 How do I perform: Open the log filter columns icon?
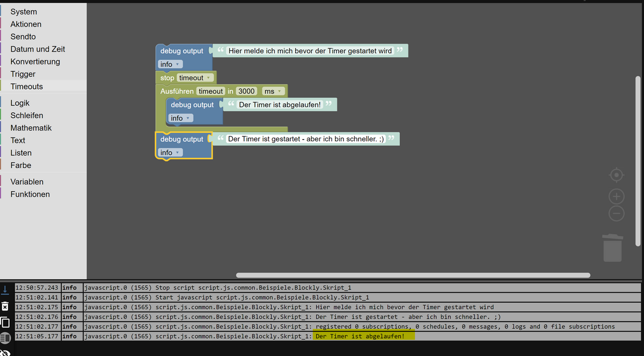click(x=5, y=337)
